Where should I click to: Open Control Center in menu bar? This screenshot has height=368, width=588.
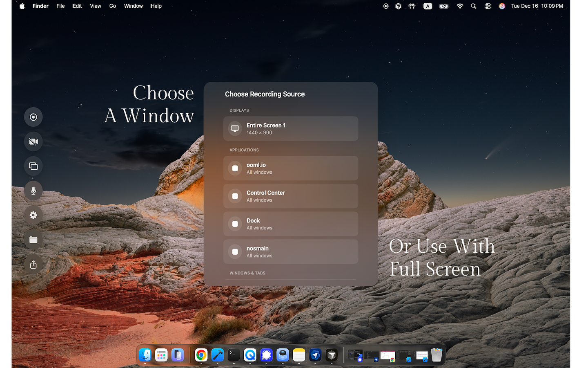(488, 6)
